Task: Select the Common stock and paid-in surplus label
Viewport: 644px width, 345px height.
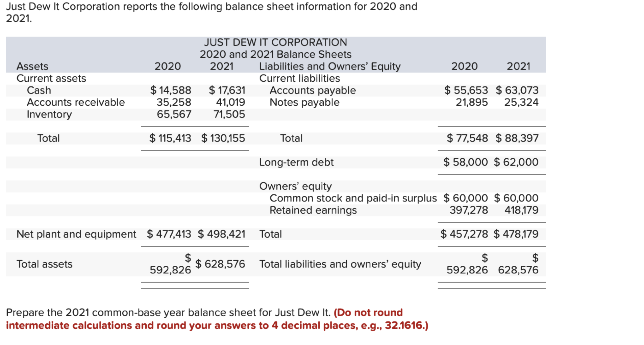Action: pyautogui.click(x=353, y=198)
